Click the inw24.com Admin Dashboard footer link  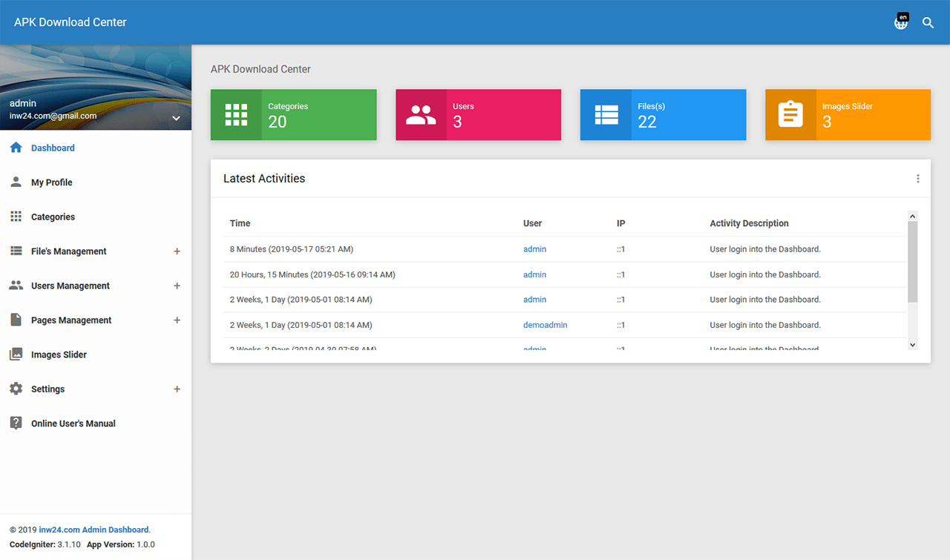click(x=94, y=530)
